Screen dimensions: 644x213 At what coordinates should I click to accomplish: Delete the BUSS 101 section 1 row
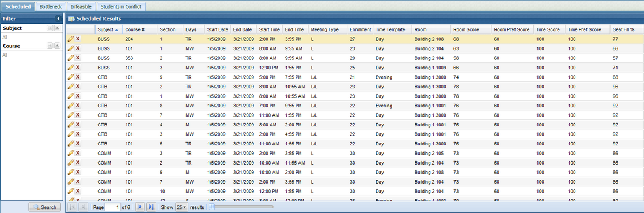point(78,48)
